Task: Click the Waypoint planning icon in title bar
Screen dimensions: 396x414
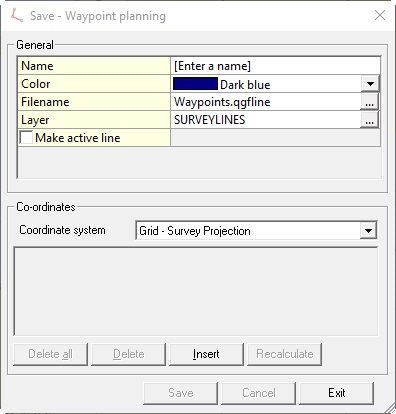Action: point(16,16)
